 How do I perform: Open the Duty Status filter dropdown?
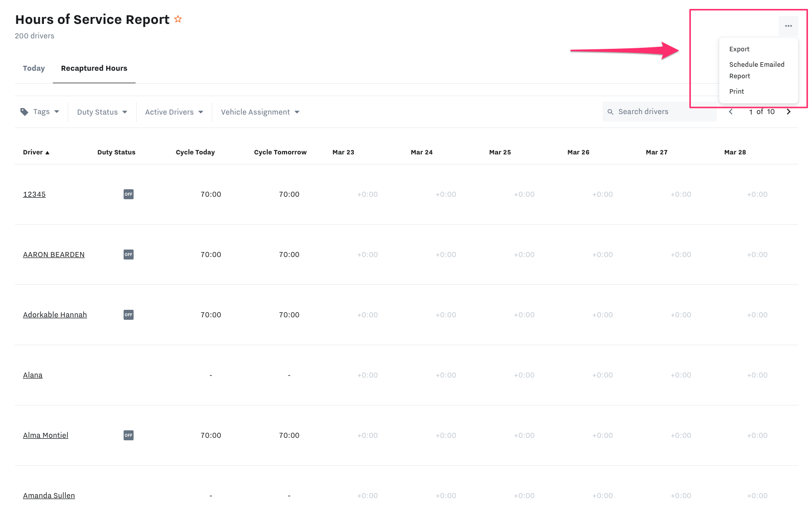coord(102,112)
